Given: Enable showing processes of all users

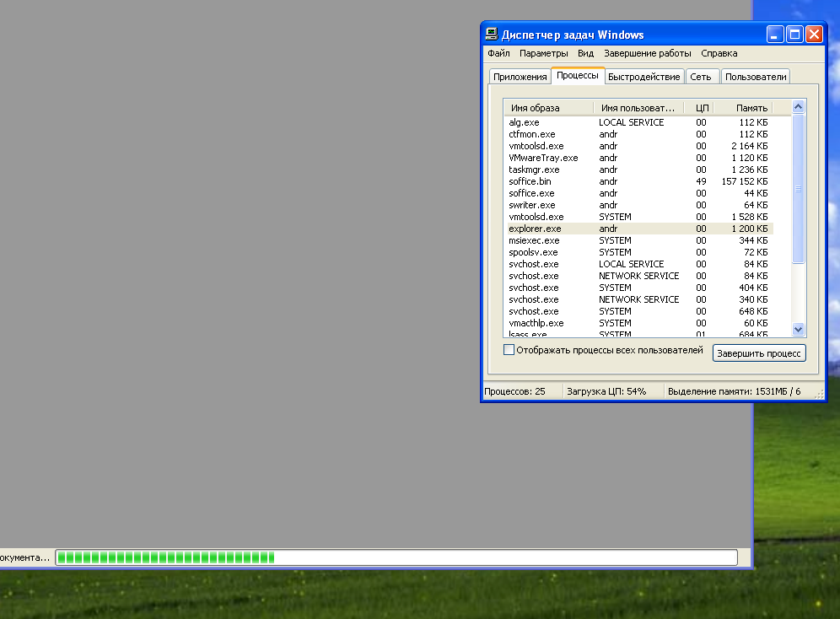Looking at the screenshot, I should pyautogui.click(x=509, y=350).
